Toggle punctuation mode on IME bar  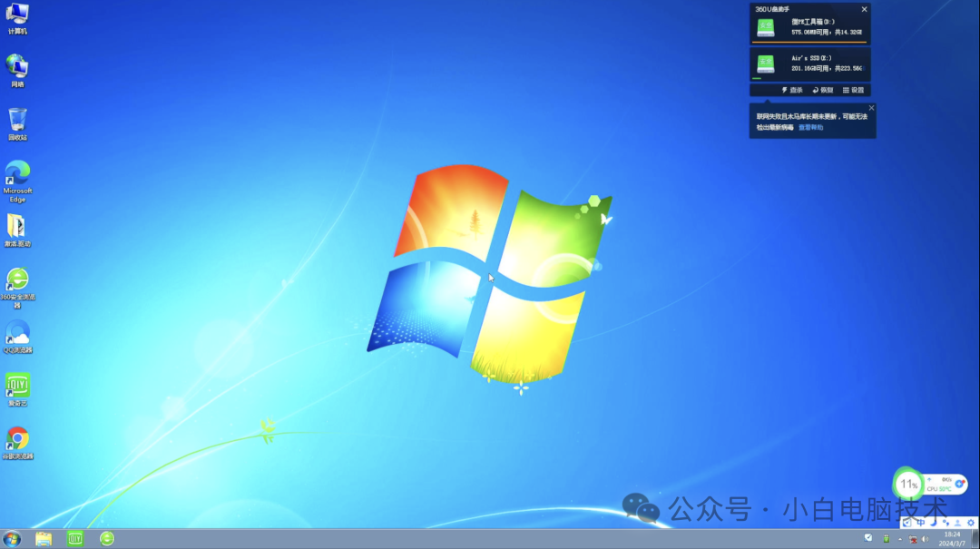click(946, 523)
